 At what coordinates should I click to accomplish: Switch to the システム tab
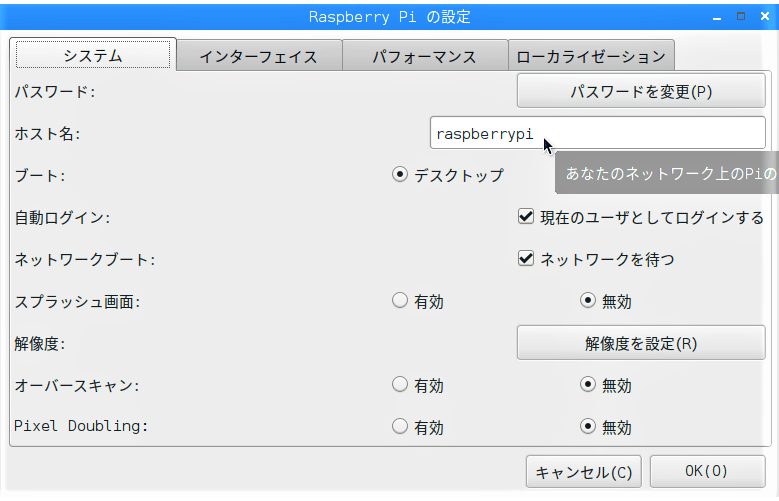coord(93,55)
